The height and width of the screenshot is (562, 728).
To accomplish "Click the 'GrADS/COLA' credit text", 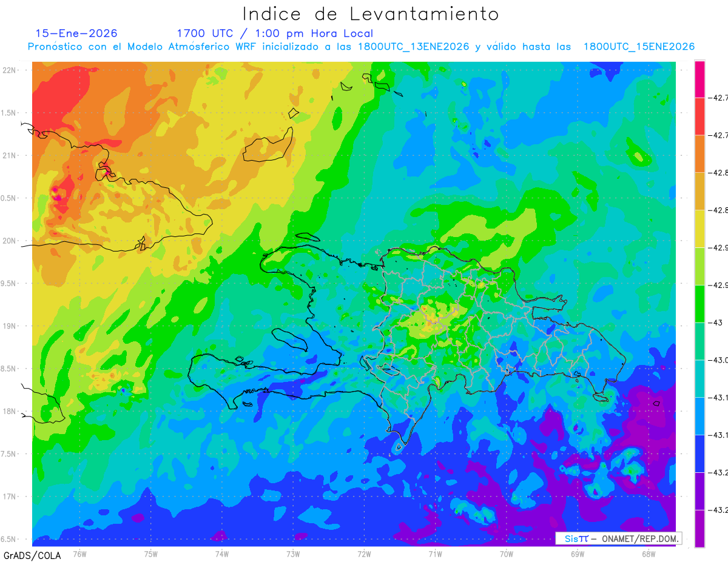I will click(x=32, y=555).
